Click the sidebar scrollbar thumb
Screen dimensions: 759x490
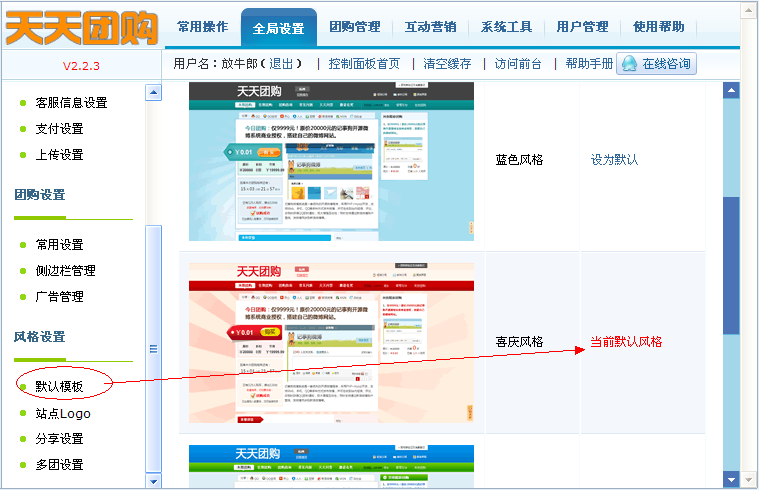click(x=153, y=349)
